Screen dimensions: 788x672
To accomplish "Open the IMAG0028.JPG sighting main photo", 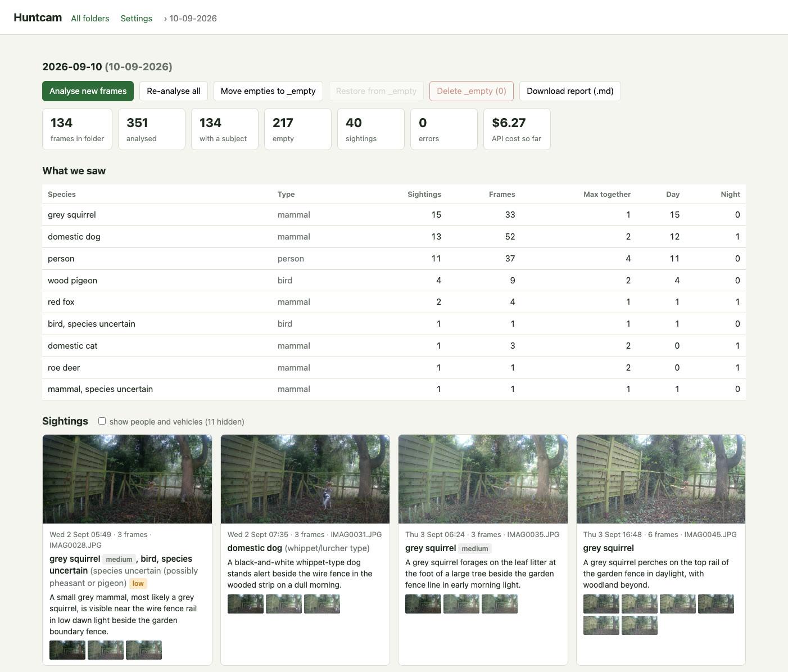I will point(127,479).
